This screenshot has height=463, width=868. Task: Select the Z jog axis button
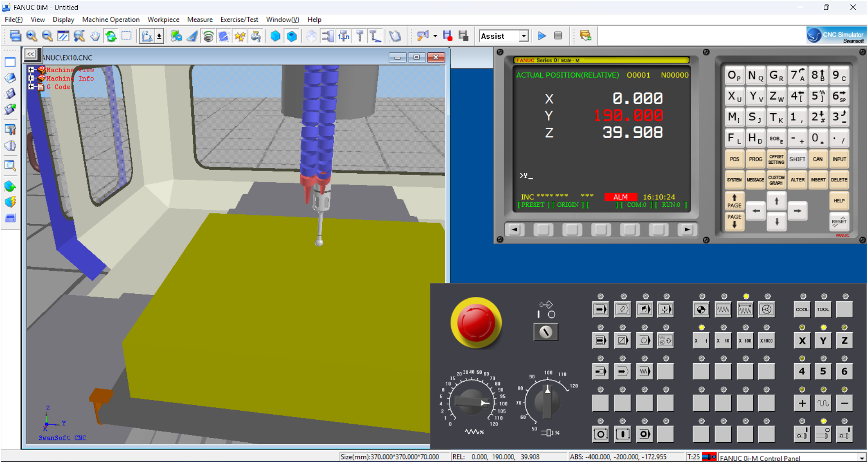coord(845,341)
